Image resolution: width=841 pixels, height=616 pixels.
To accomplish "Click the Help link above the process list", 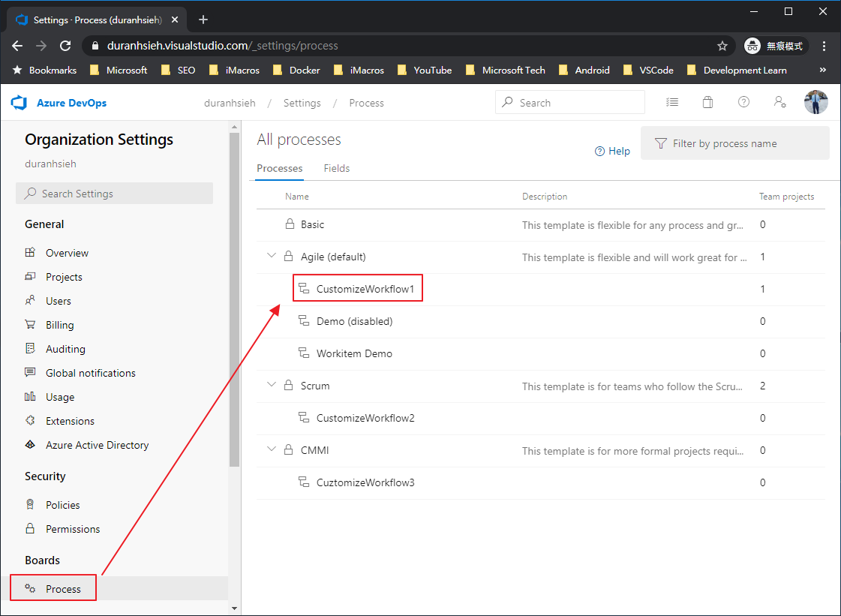I will (x=612, y=151).
